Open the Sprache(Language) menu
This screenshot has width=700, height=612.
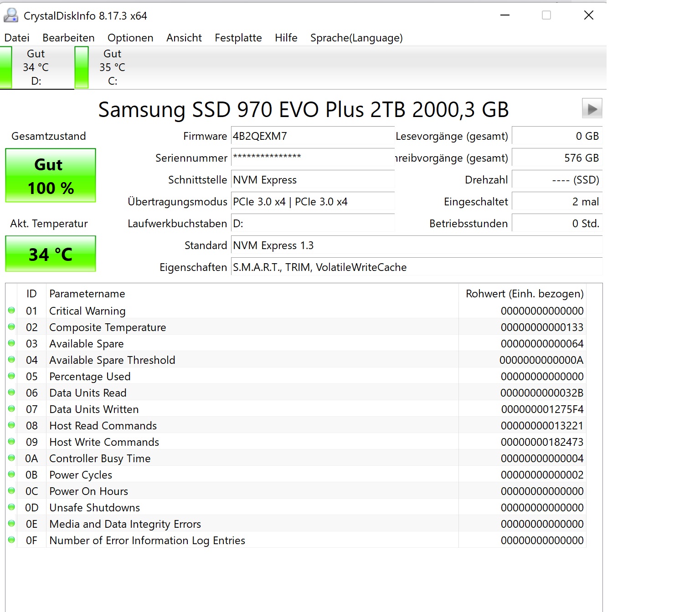tap(356, 38)
